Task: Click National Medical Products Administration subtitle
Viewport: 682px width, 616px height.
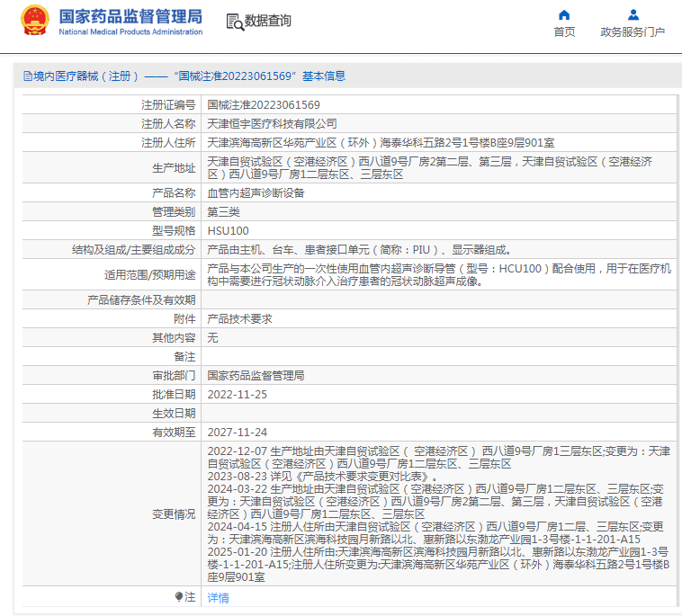Action: pyautogui.click(x=130, y=31)
